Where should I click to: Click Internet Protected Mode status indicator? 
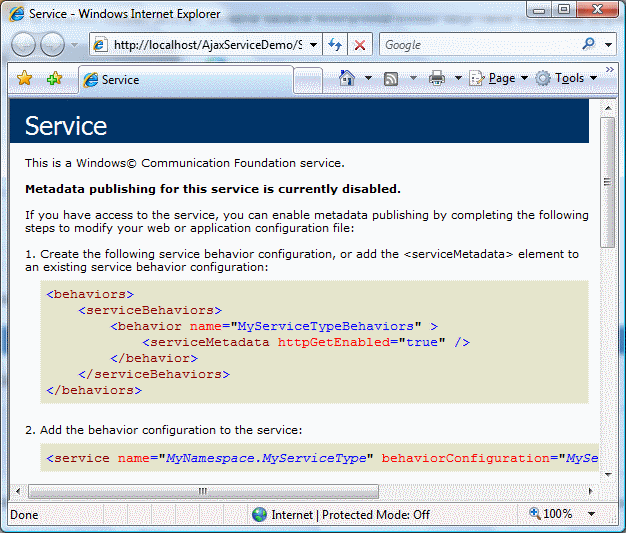pyautogui.click(x=341, y=514)
